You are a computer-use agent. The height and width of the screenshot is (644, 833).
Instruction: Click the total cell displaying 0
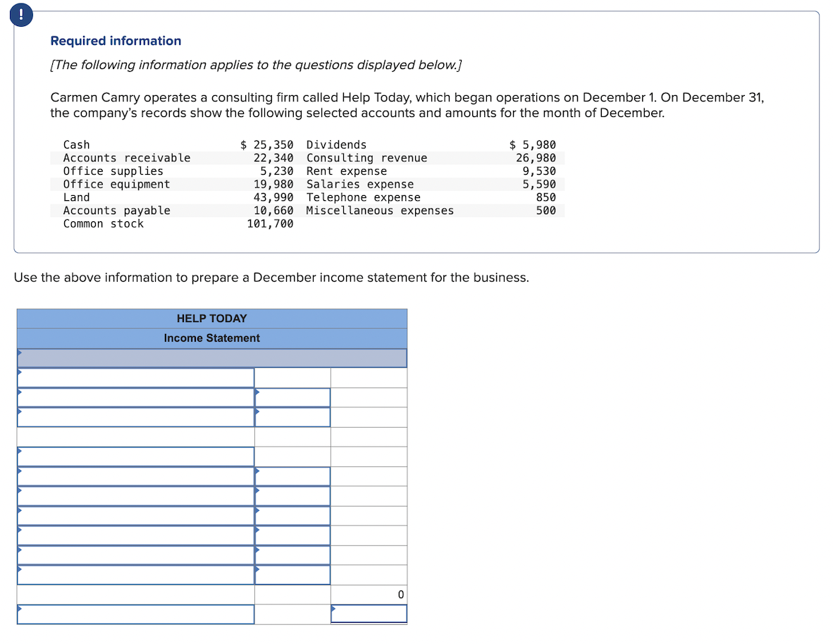coord(369,594)
